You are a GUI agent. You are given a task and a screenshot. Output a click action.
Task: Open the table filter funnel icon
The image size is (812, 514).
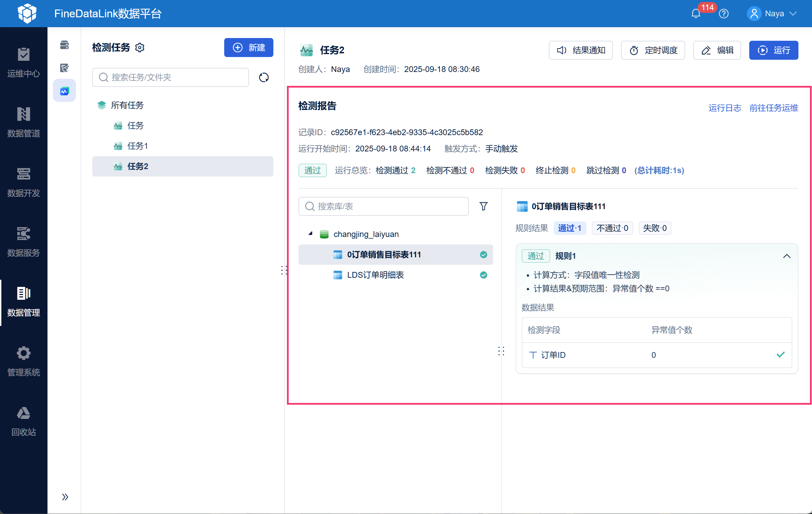point(484,206)
